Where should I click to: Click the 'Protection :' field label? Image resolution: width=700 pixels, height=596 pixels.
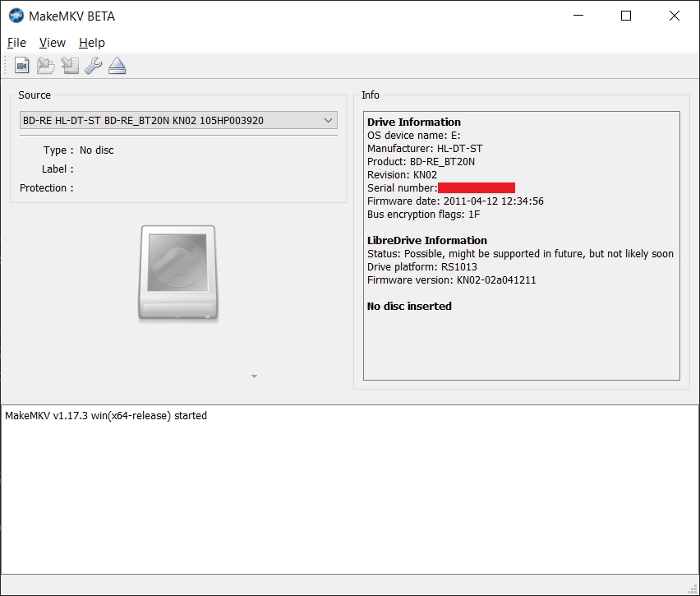47,188
